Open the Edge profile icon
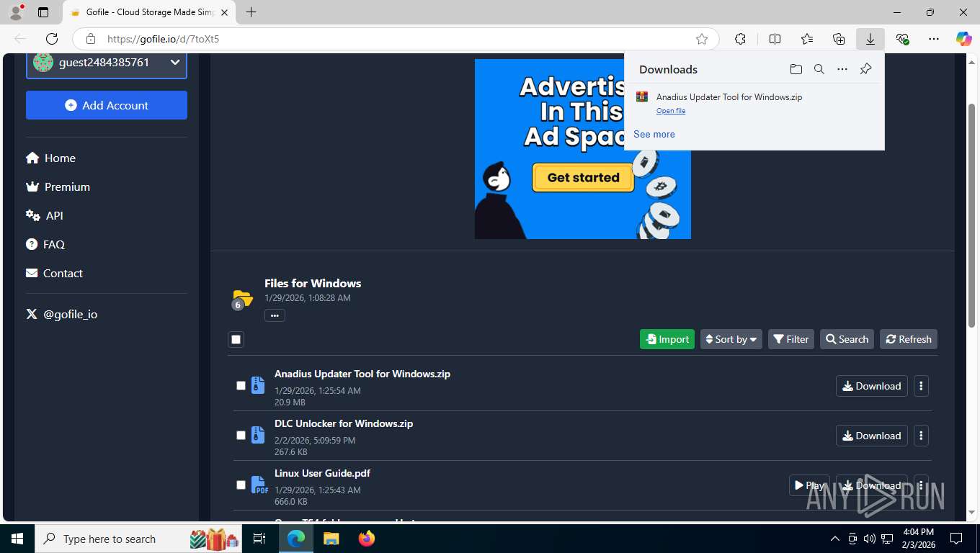The image size is (980, 553). [16, 12]
